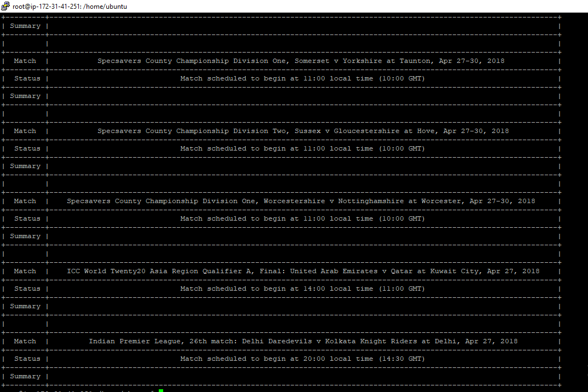Viewport: 588px width, 392px height.
Task: Click the "Match" label beside Sussex v Gloucestershire
Action: pos(25,131)
